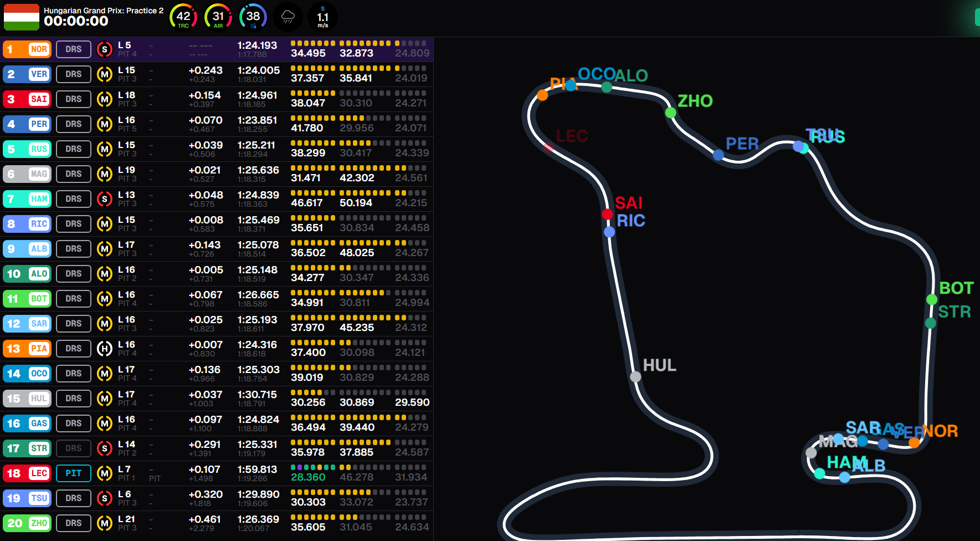
Task: Click LEC's purple sector time 28.360
Action: (308, 477)
